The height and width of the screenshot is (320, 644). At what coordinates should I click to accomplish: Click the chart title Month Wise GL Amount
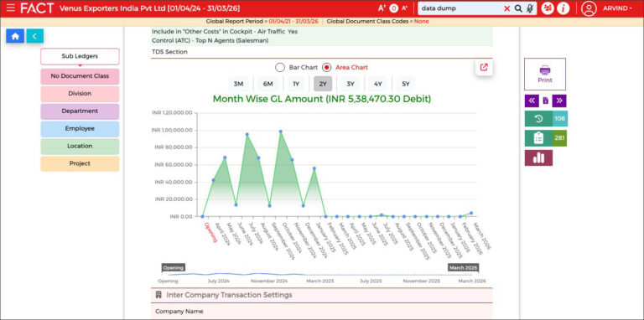point(322,99)
